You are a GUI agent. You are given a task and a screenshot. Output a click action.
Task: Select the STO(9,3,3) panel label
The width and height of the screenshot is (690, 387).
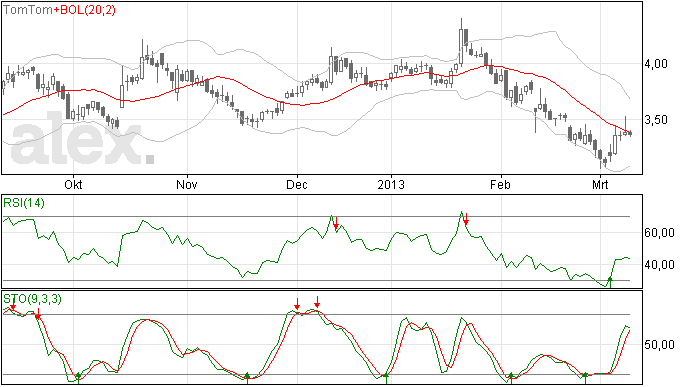[32, 299]
